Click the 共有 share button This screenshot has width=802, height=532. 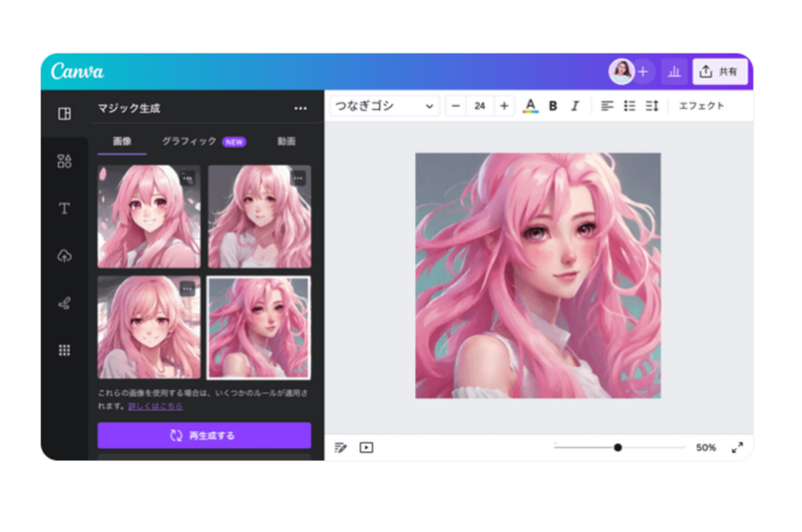[x=720, y=72]
